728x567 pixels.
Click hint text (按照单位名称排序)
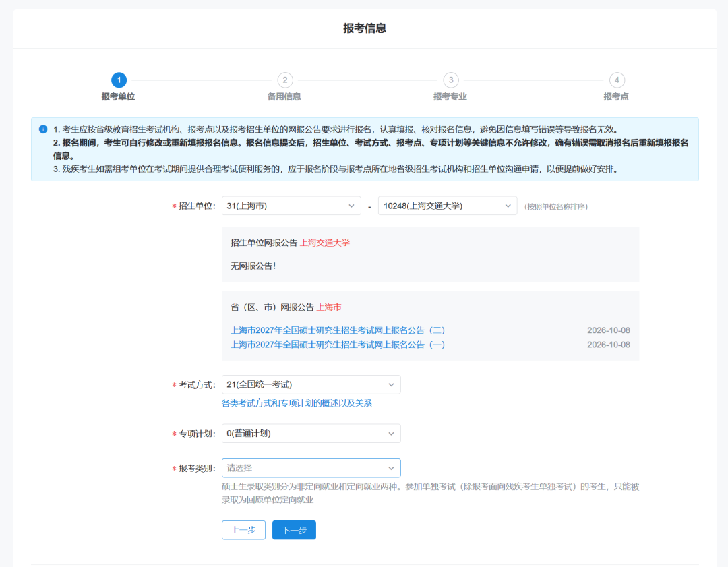point(556,207)
